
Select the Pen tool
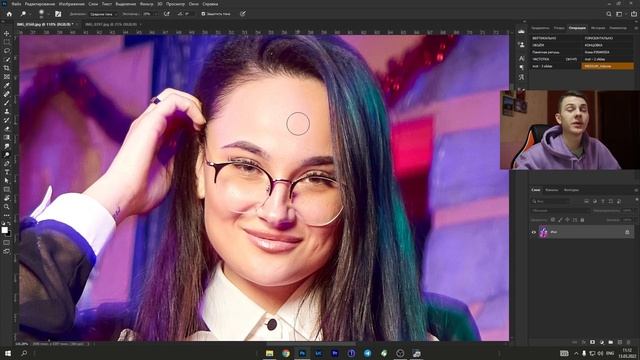click(x=7, y=164)
